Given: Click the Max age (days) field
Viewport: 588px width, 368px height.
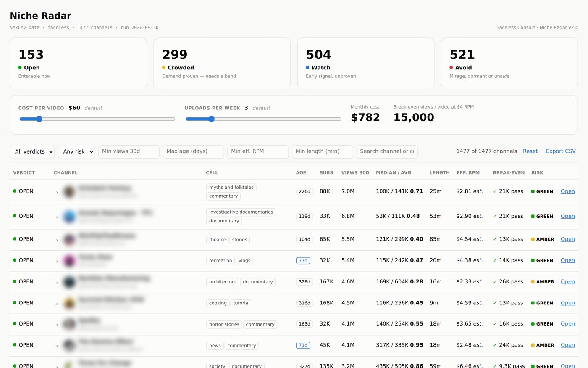Looking at the screenshot, I should pos(194,151).
